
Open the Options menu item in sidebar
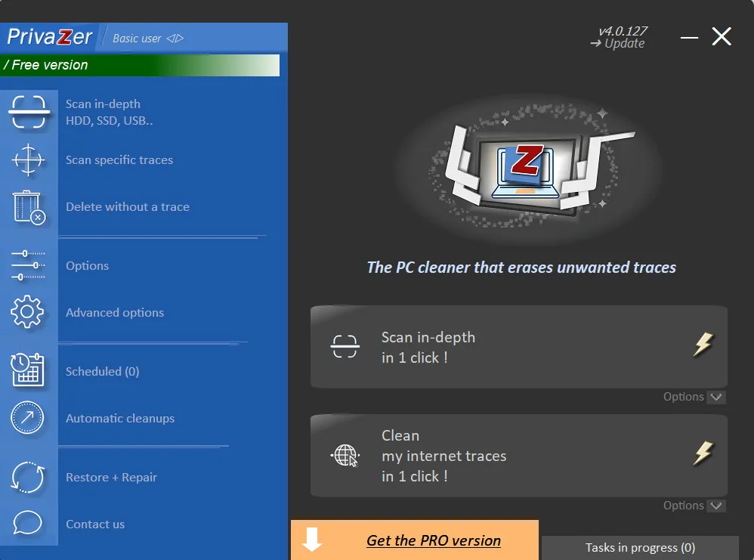tap(87, 265)
